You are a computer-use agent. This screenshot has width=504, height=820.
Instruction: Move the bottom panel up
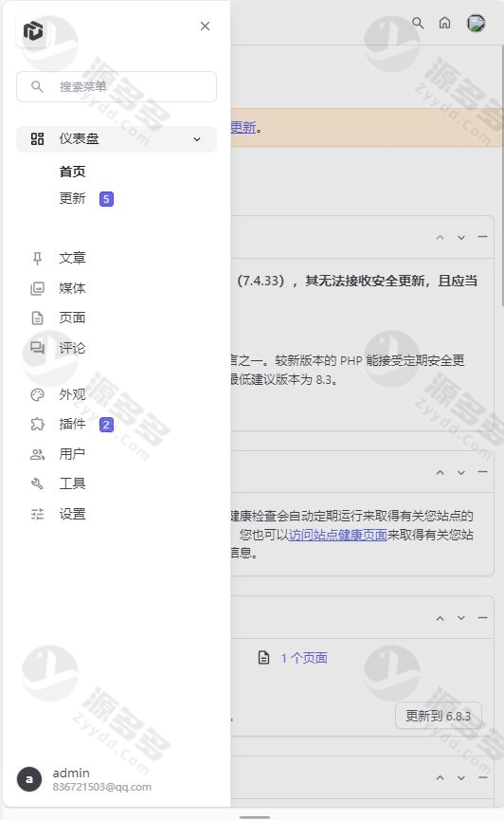click(x=441, y=778)
